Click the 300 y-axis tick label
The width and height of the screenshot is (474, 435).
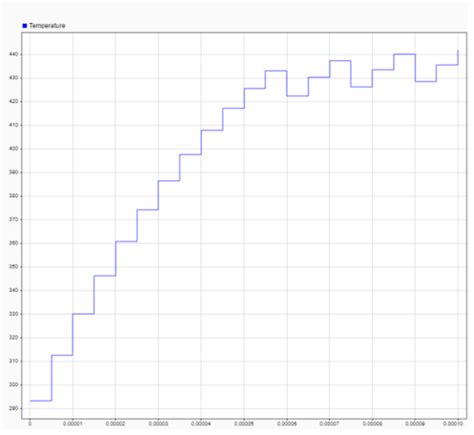pos(13,385)
